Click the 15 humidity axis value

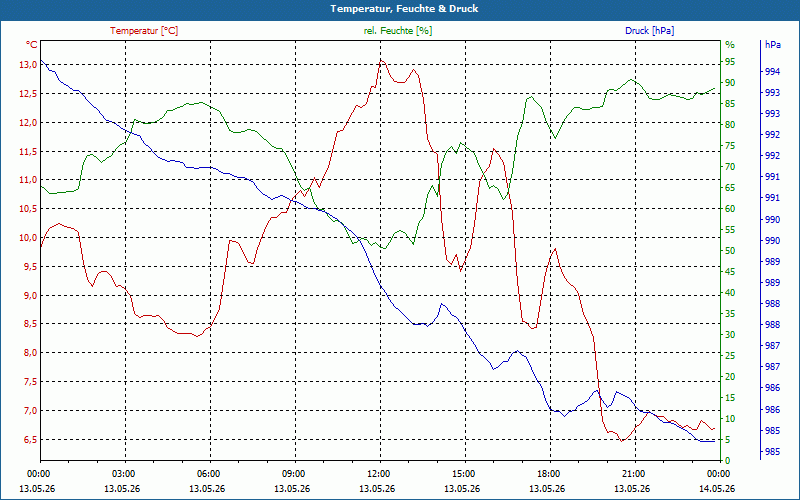(x=730, y=398)
